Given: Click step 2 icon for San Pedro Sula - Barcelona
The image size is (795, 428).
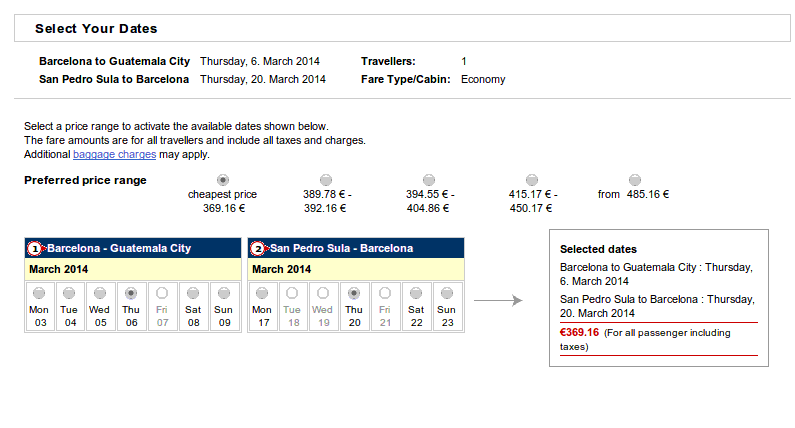Looking at the screenshot, I should pos(259,248).
